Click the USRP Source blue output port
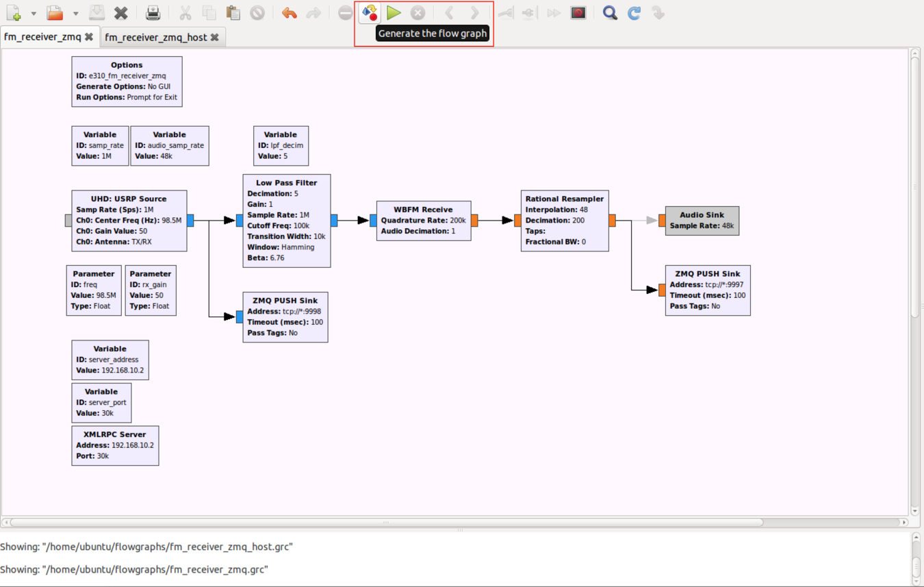 190,221
